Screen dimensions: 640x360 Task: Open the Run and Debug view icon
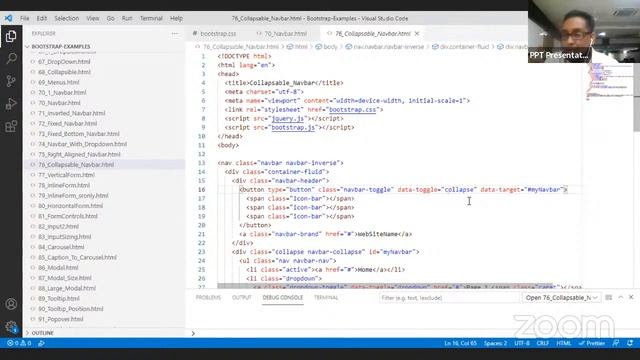11,103
